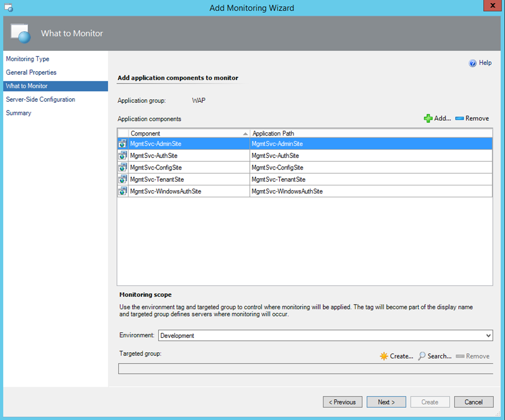Click the MgmtSvc-AuthSite row icon
The image size is (505, 420).
pyautogui.click(x=122, y=156)
